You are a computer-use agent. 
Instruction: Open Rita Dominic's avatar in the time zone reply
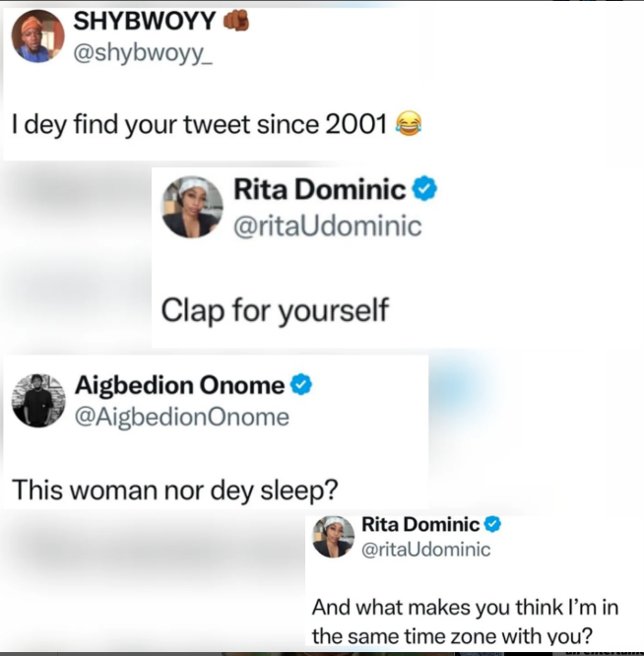coord(333,537)
